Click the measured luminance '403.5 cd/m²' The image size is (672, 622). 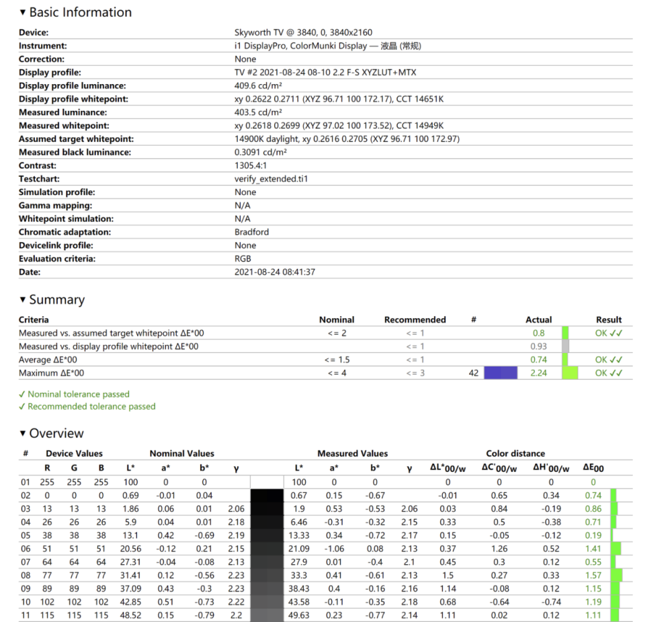click(258, 112)
